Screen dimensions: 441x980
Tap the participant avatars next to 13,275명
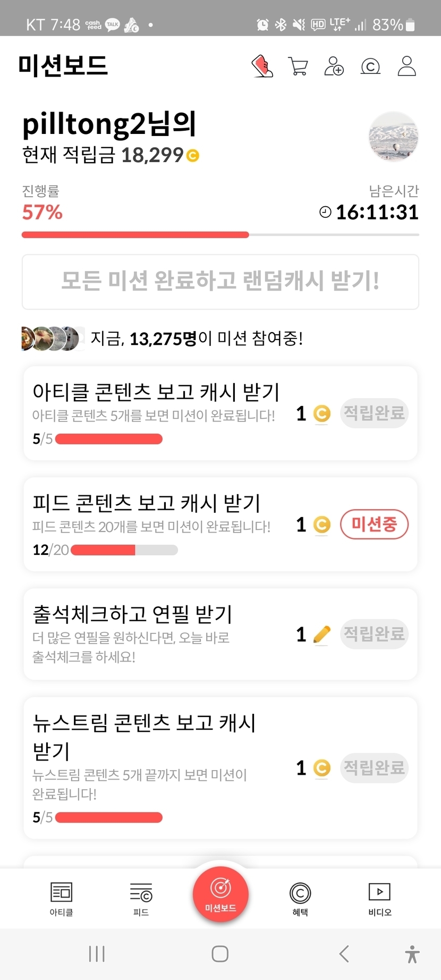coord(52,339)
